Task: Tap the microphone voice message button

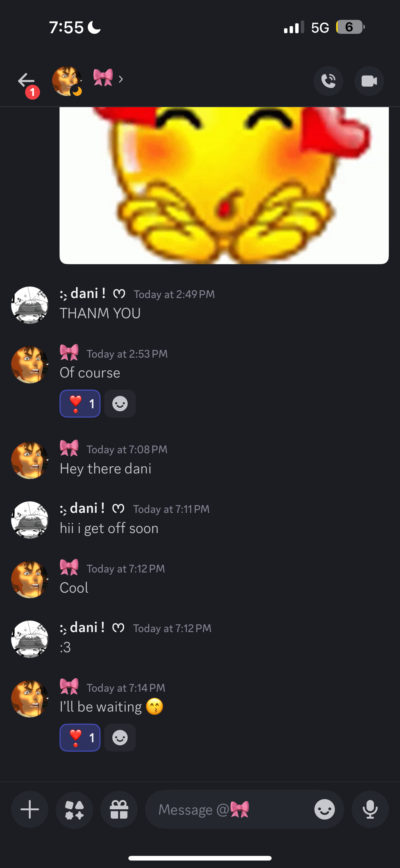Action: [x=370, y=809]
